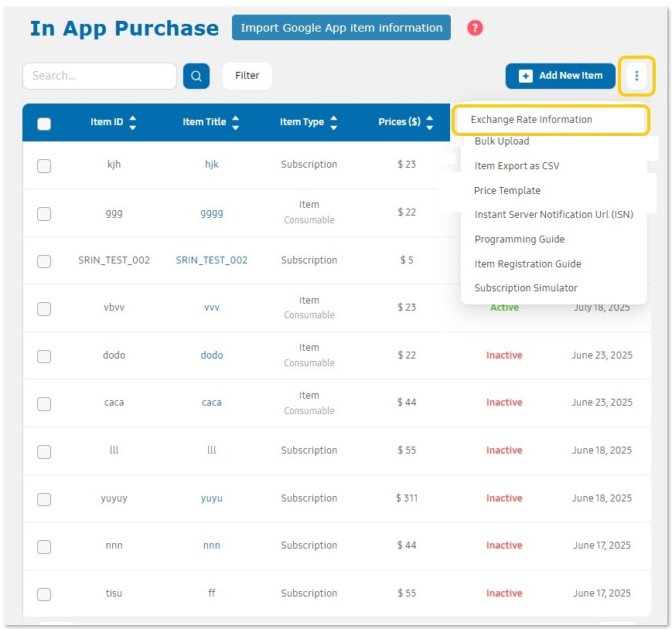Click the In App Purchase heading
The image size is (672, 629).
125,29
